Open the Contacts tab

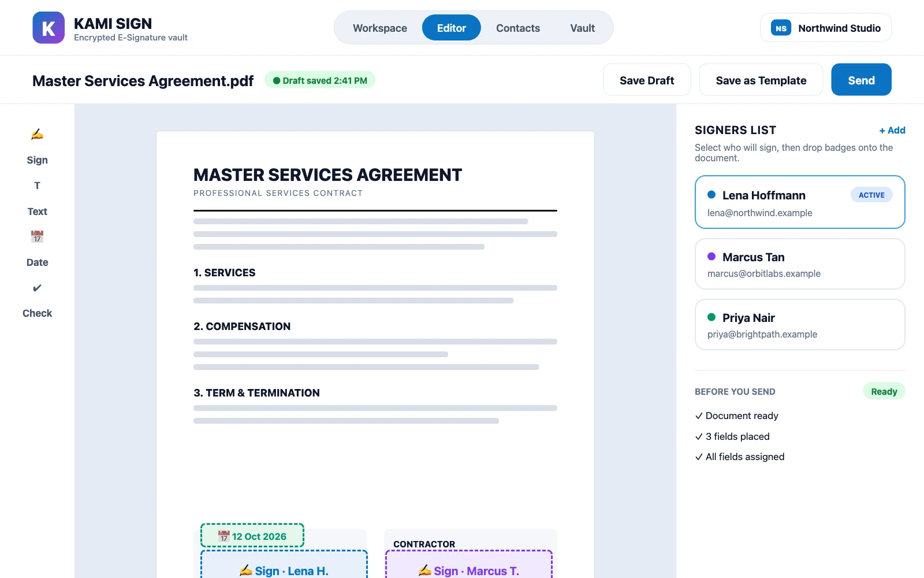pyautogui.click(x=518, y=28)
